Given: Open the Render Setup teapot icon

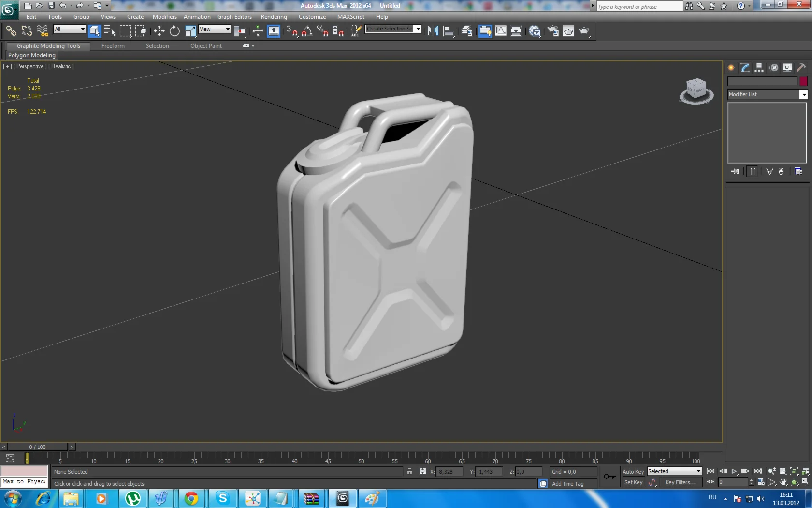Looking at the screenshot, I should pyautogui.click(x=552, y=31).
